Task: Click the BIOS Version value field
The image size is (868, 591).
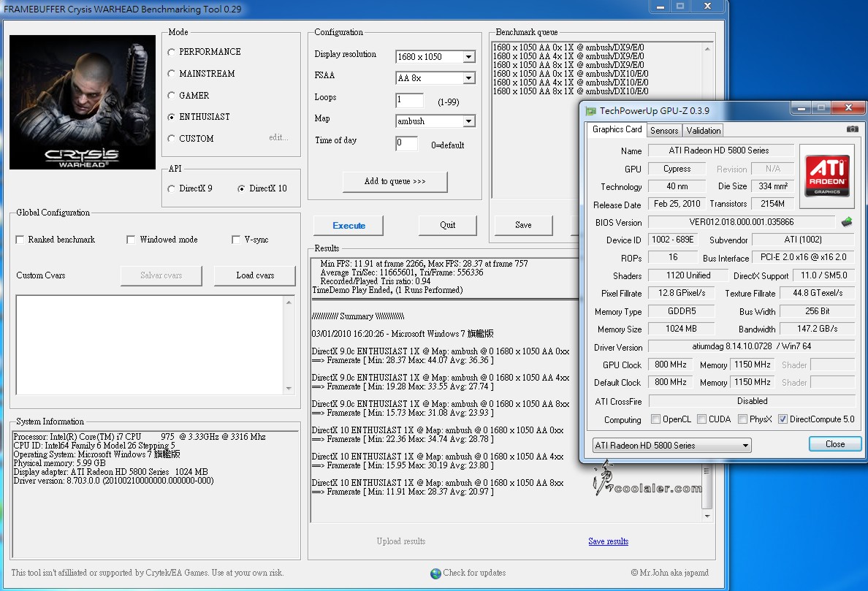Action: (741, 222)
